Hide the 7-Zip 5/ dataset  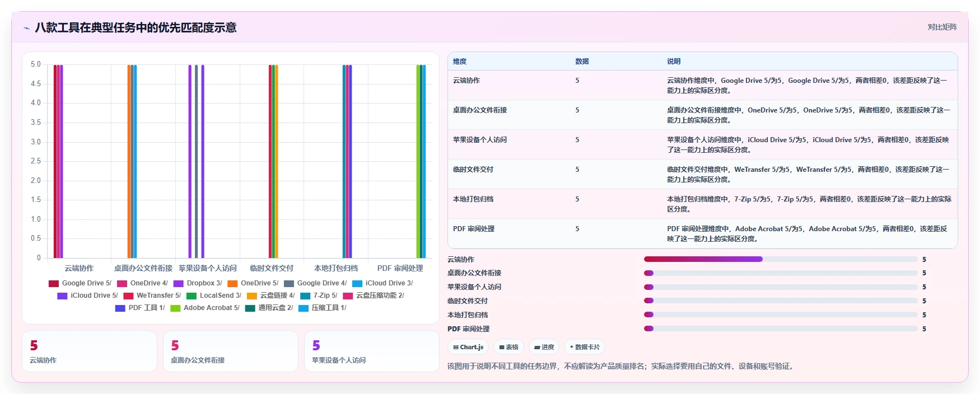click(x=319, y=295)
